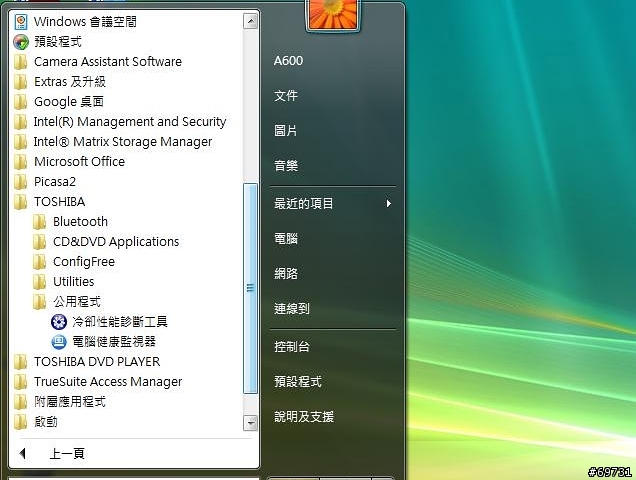636x480 pixels.
Task: Click Intel(R) Management and Security folder icon
Action: (20, 122)
